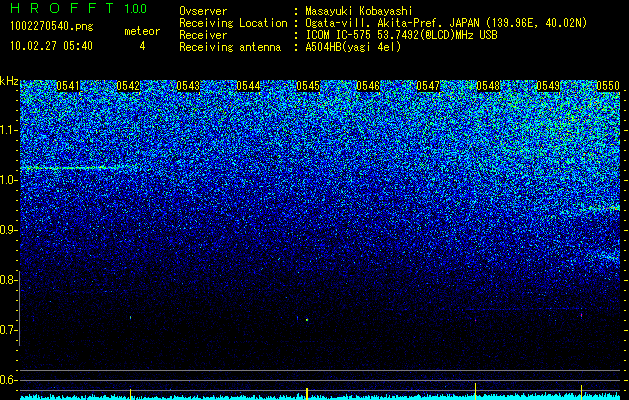Image resolution: width=629 pixels, height=400 pixels.
Task: Click the green meteor count label
Action: coord(142,31)
